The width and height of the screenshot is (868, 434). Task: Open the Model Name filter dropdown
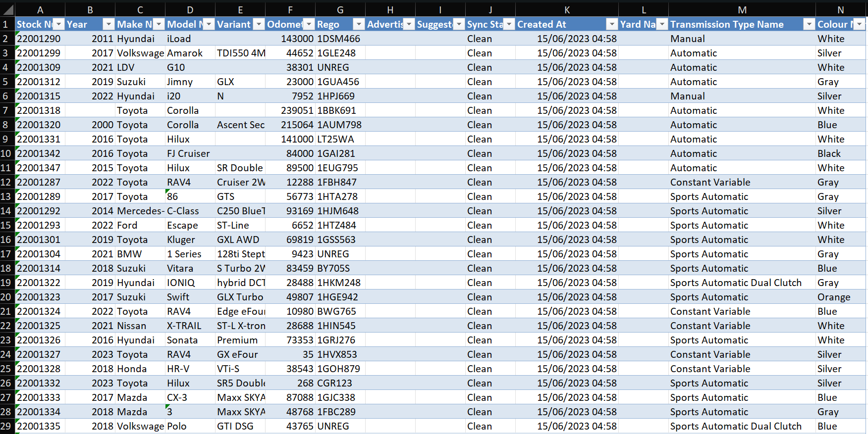(209, 24)
